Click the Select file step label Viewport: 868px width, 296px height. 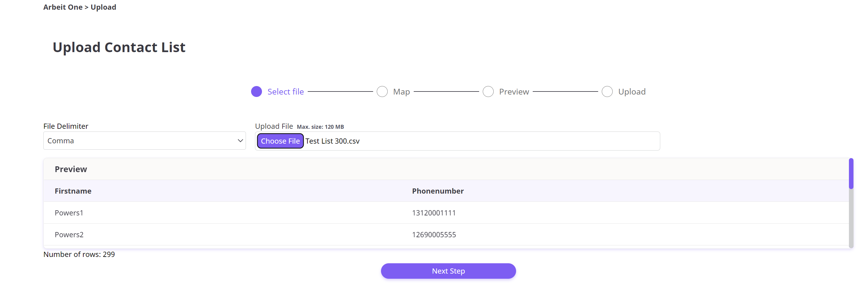[286, 92]
